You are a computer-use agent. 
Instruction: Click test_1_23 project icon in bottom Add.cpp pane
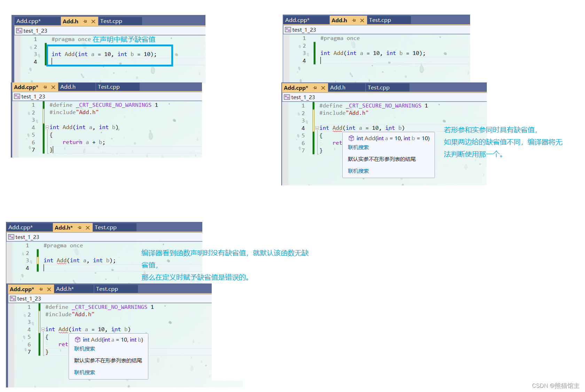point(13,298)
